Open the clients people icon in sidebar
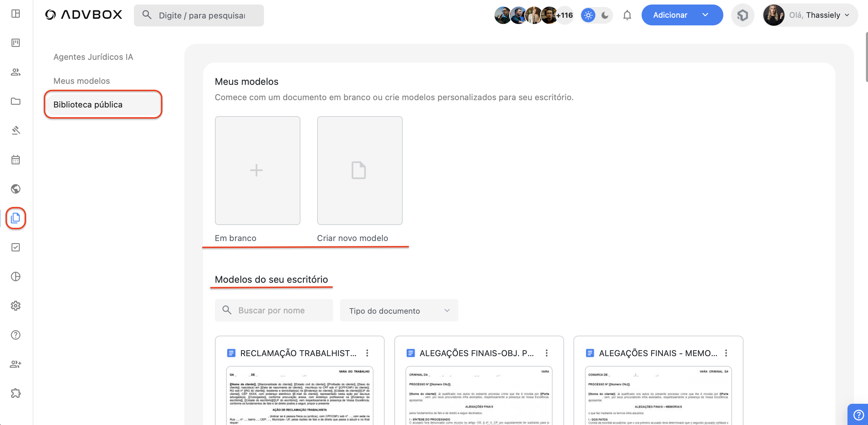 click(x=16, y=72)
